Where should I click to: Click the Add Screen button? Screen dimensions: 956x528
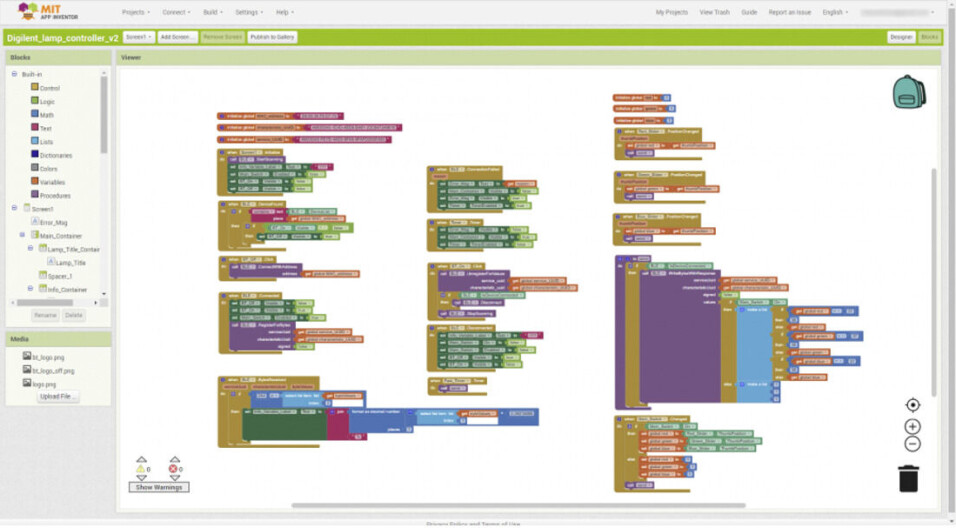click(177, 37)
